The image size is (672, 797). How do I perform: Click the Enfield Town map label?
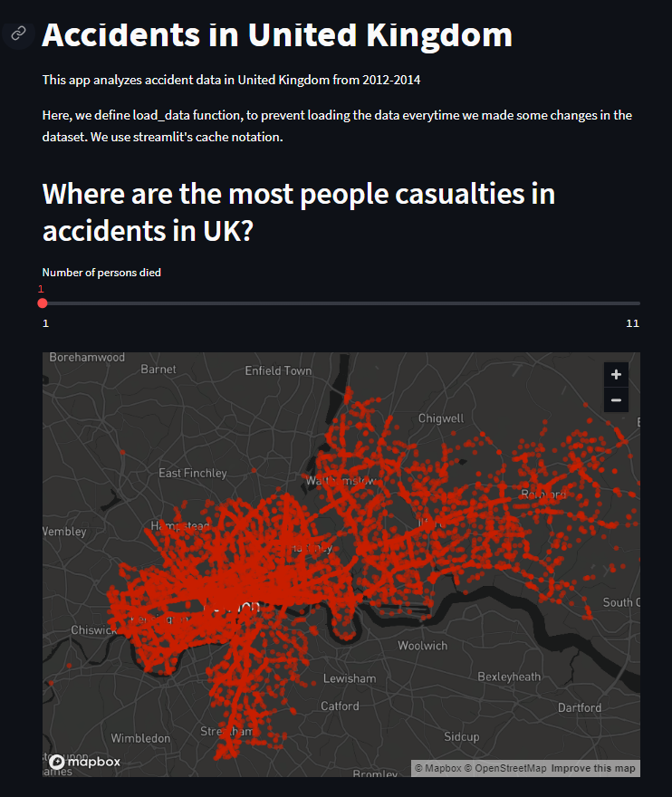pyautogui.click(x=278, y=370)
